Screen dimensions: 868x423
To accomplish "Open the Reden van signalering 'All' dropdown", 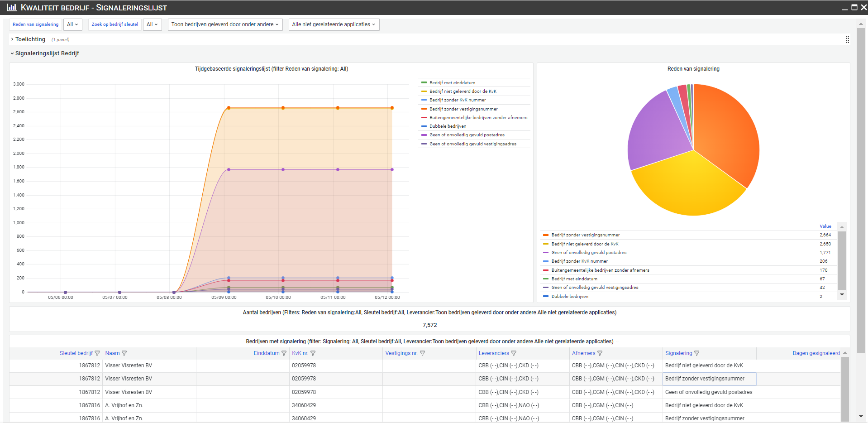I will (x=72, y=24).
